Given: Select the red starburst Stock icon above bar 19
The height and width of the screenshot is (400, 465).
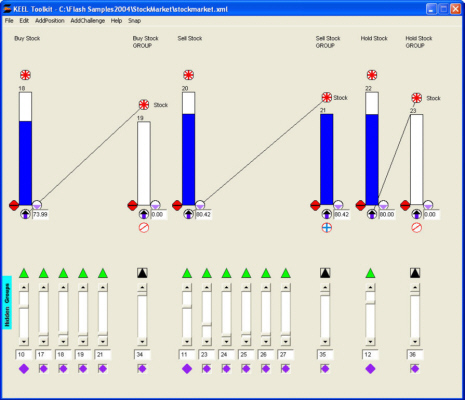Looking at the screenshot, I should pos(144,105).
